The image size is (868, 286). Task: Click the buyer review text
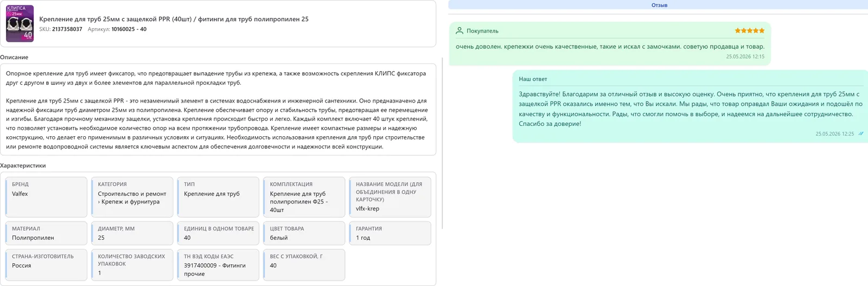[610, 47]
